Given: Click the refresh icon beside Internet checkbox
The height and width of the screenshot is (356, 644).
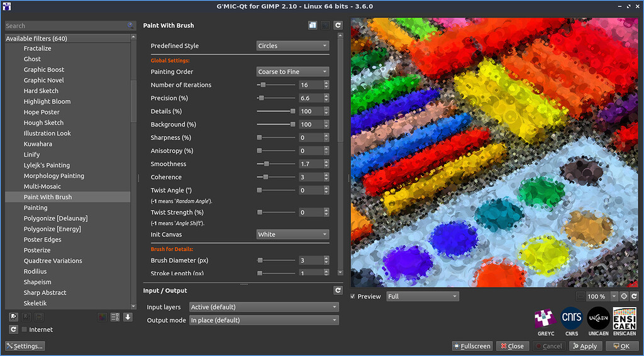Looking at the screenshot, I should point(13,330).
